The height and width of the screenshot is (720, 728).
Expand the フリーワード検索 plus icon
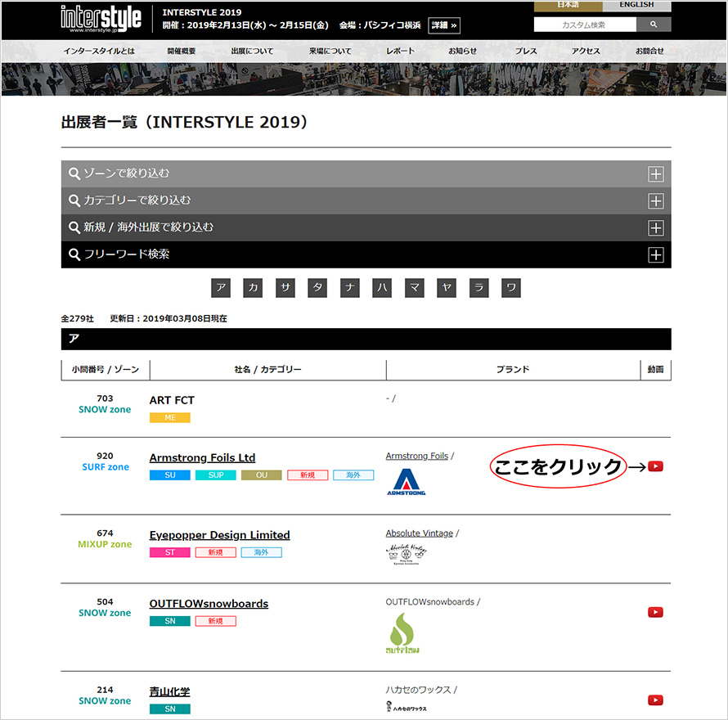point(655,255)
